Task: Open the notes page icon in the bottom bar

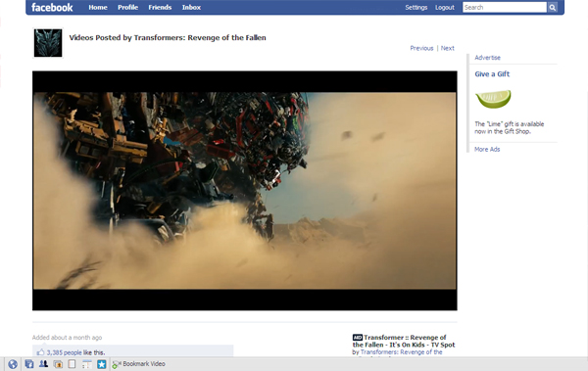Action: coord(72,364)
